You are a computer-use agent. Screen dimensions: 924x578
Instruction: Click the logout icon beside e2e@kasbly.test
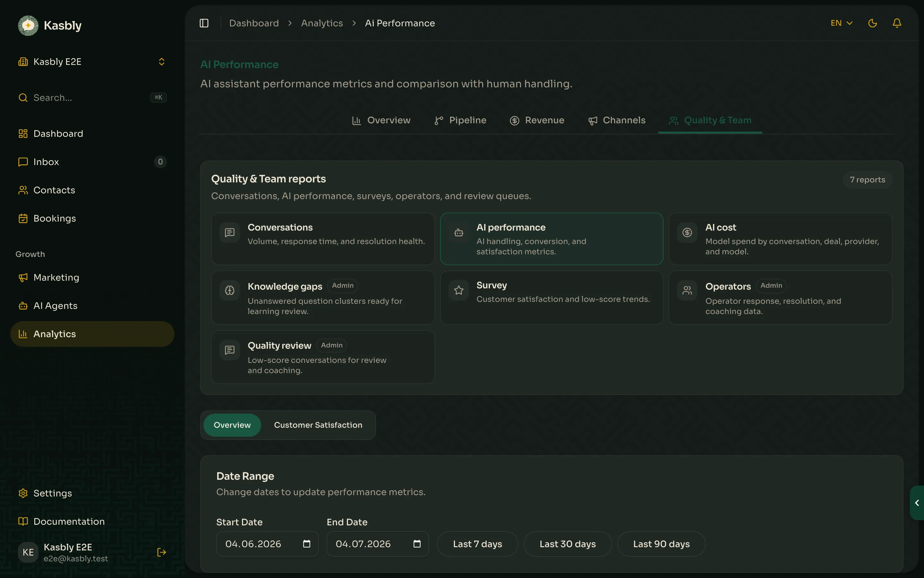(x=161, y=552)
